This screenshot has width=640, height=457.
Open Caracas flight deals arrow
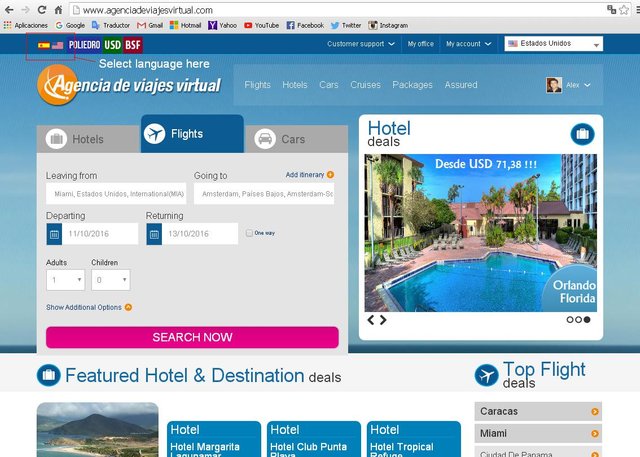tap(595, 412)
